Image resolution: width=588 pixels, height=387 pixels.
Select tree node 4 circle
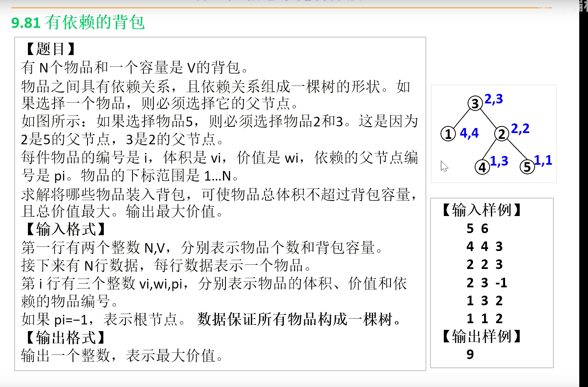click(483, 167)
